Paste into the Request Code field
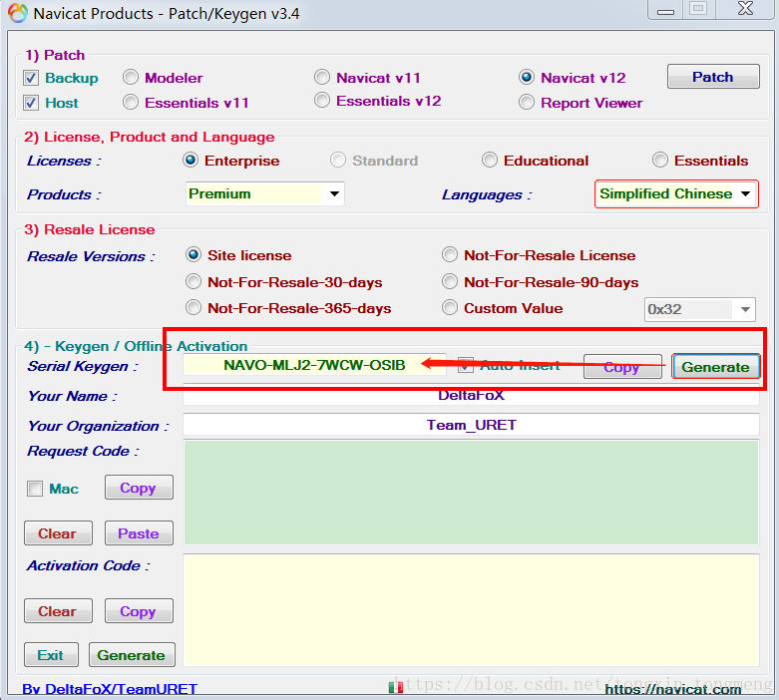Screen dimensions: 779x700 click(x=139, y=533)
